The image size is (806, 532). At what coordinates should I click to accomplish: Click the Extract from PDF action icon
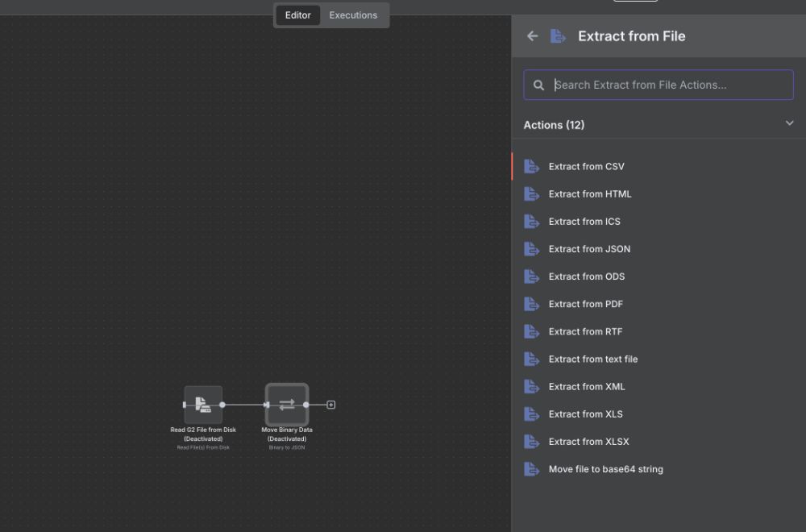coord(531,304)
